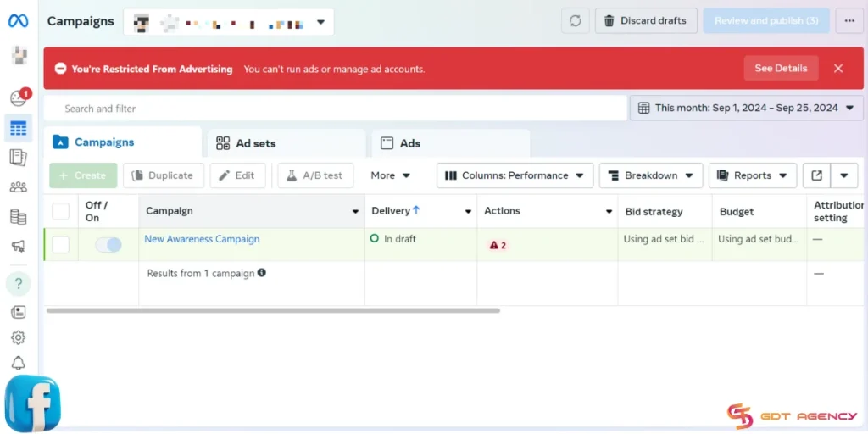Click the refresh icon button
Screen dimensions: 868x434
coord(576,21)
